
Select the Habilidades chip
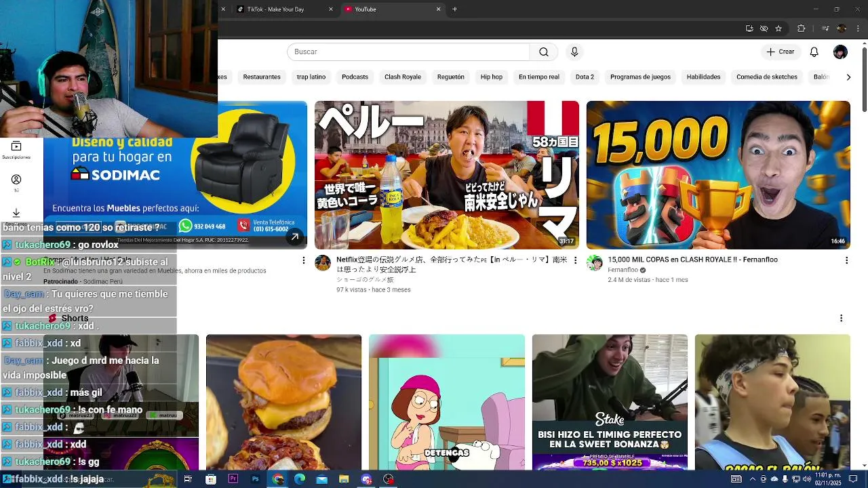point(703,77)
